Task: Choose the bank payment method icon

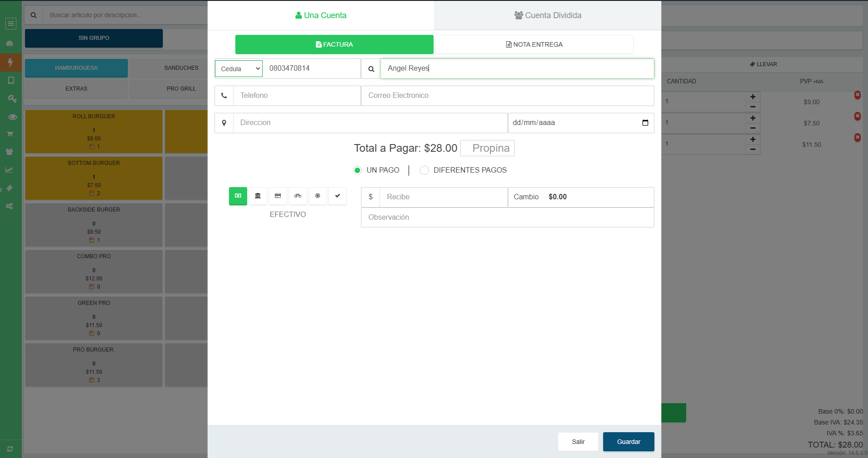Action: coord(258,196)
